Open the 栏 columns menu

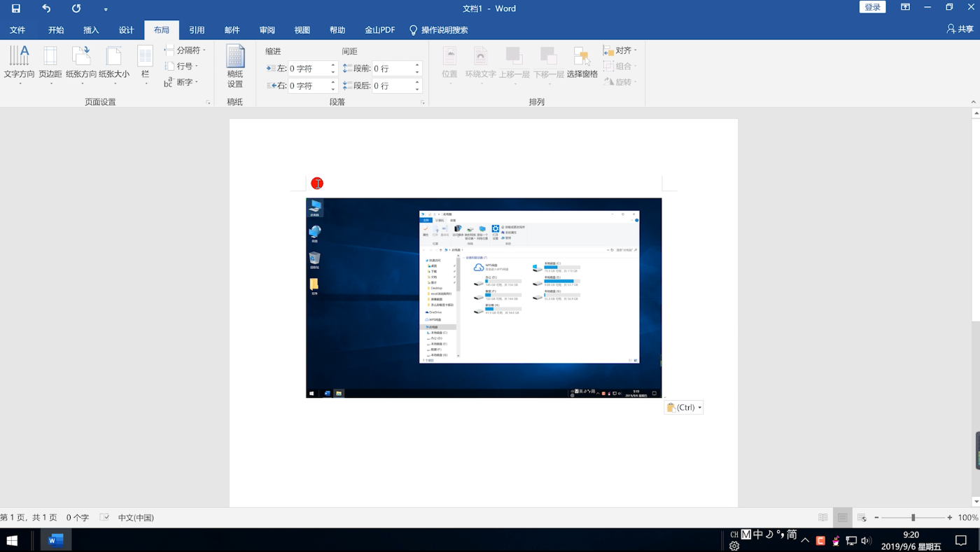point(145,65)
